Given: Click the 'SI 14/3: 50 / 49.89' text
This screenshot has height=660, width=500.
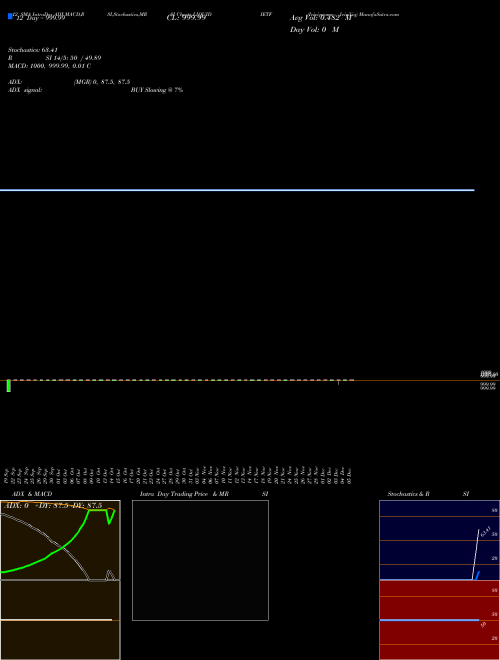Looking at the screenshot, I should tap(73, 58).
